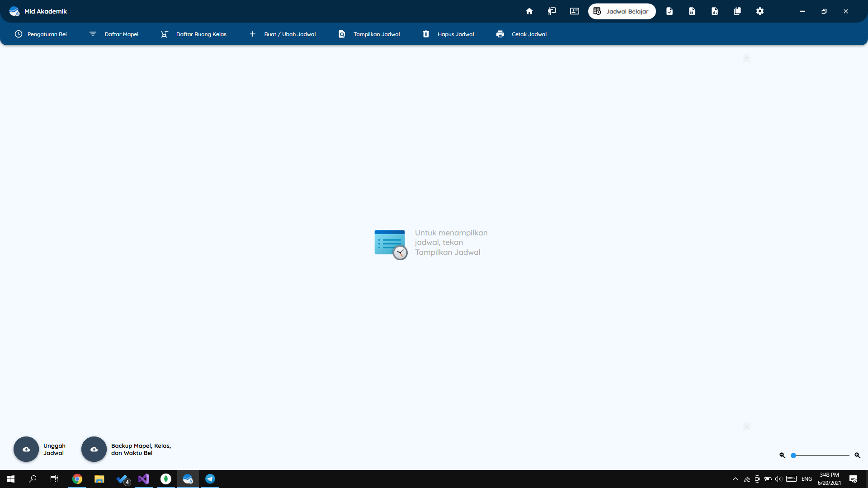Select the Jadwal Belajar tab
This screenshot has width=868, height=488.
coord(622,11)
